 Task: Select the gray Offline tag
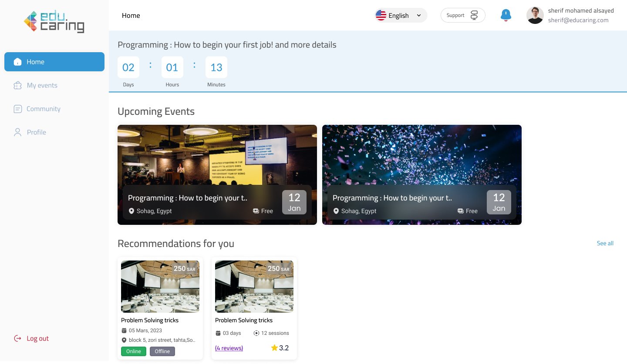tap(162, 351)
